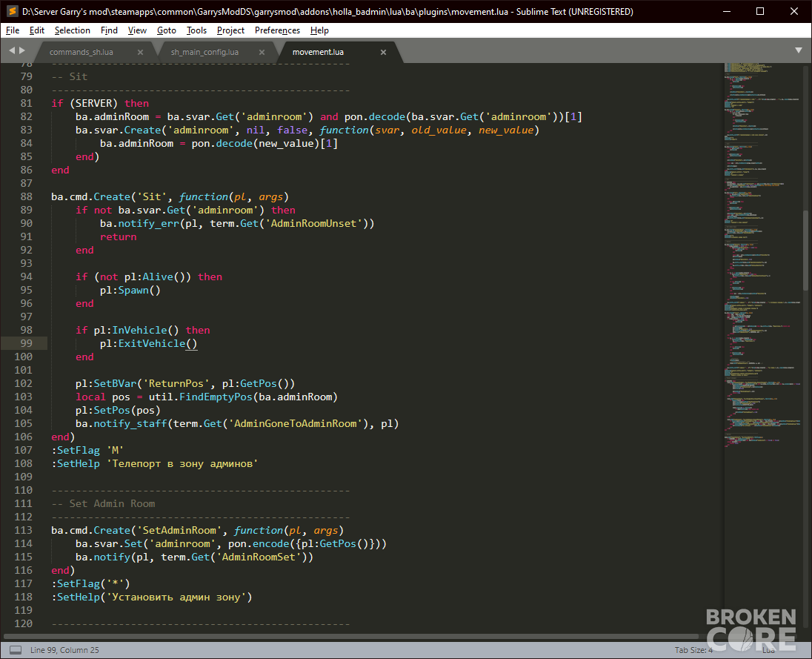Image resolution: width=812 pixels, height=659 pixels.
Task: Go to the next tab with right arrow
Action: 21,50
